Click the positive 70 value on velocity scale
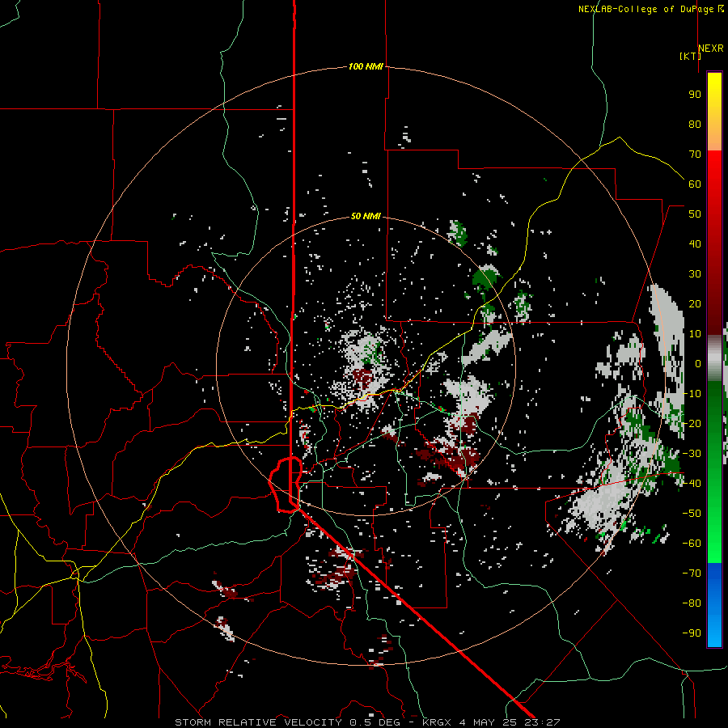This screenshot has height=728, width=728. [x=695, y=154]
